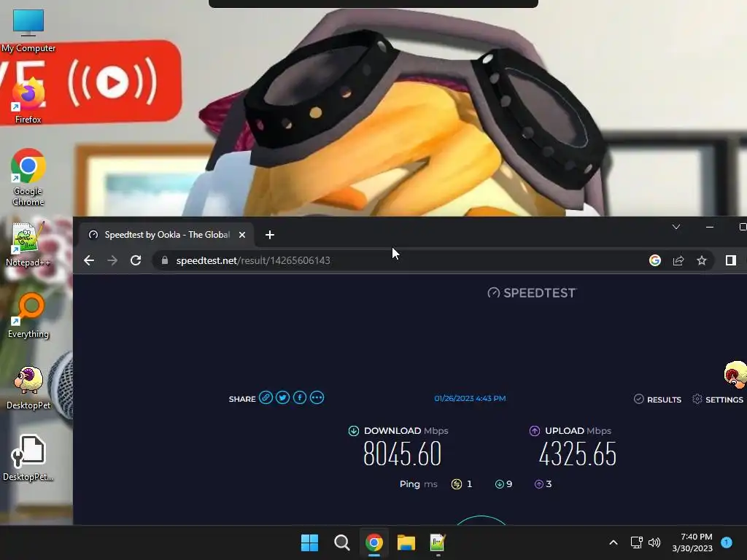The image size is (747, 560).
Task: Minimize the Chrome window
Action: [710, 227]
